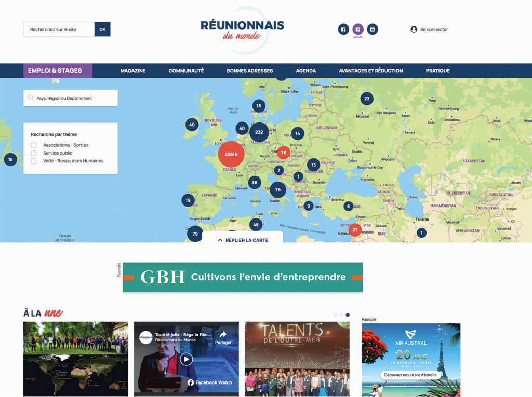
Task: Select the 19 cluster over Portugal
Action: (x=188, y=200)
